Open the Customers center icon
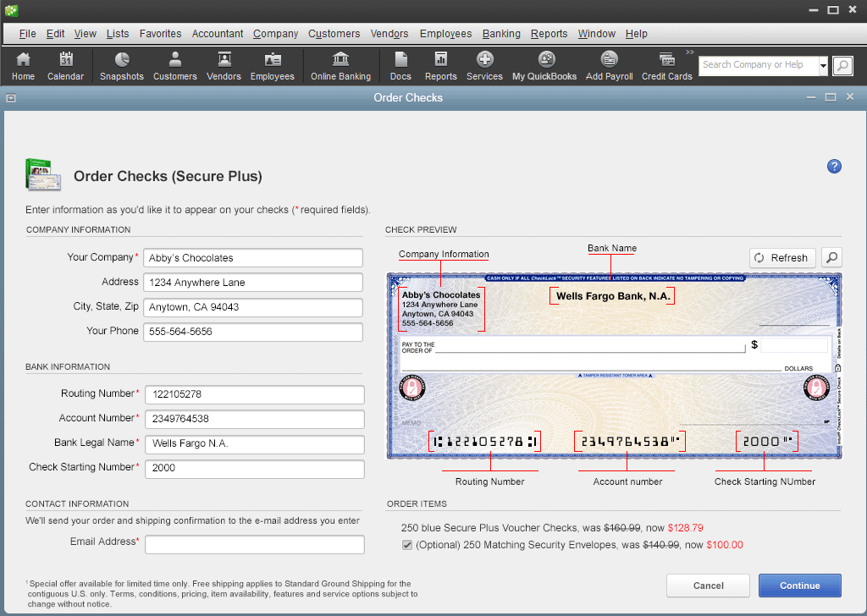This screenshot has width=867, height=616. click(x=174, y=66)
